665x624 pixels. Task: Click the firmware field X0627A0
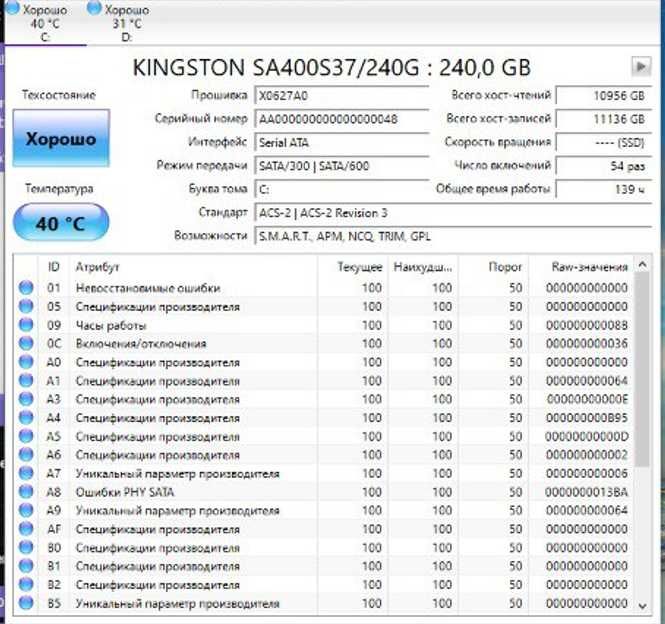(x=341, y=95)
